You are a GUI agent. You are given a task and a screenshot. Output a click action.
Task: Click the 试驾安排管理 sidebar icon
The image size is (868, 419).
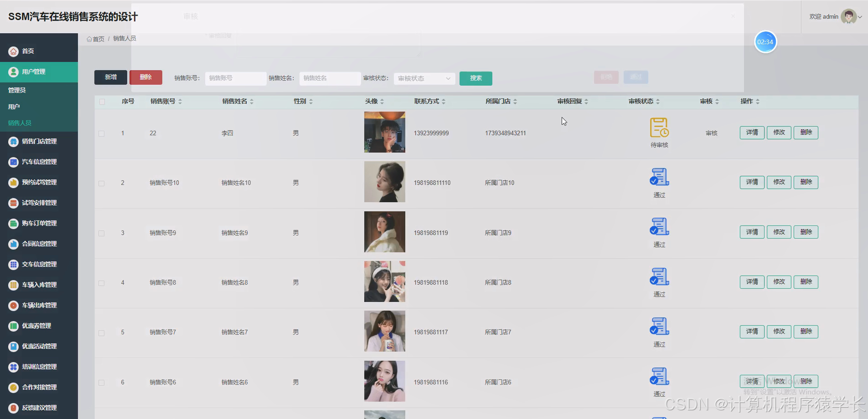click(14, 203)
